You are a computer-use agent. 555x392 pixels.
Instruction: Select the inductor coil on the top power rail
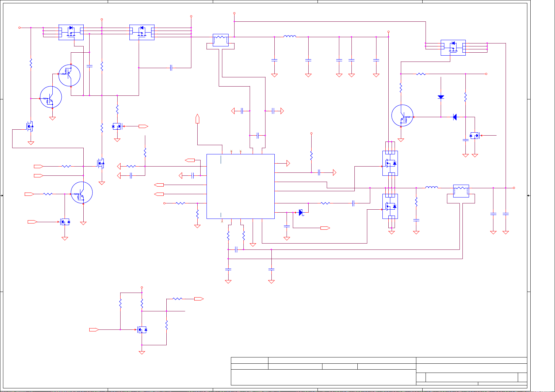coord(290,36)
